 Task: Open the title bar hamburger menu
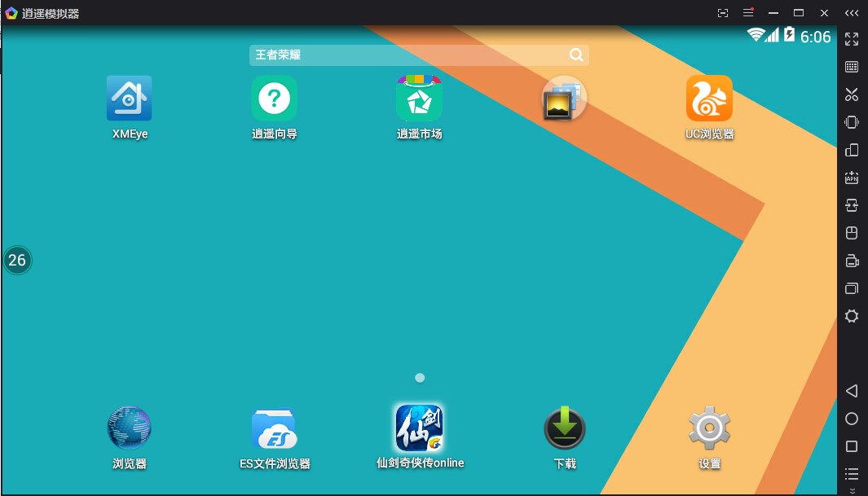coord(748,13)
